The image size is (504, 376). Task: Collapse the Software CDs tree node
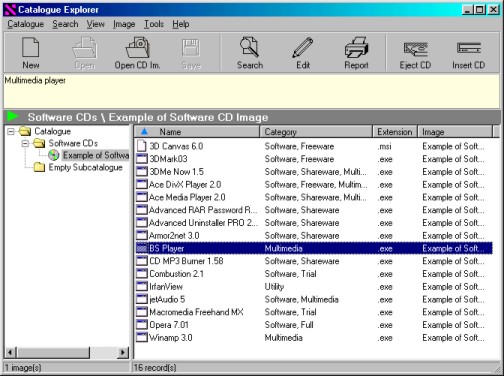(x=25, y=143)
